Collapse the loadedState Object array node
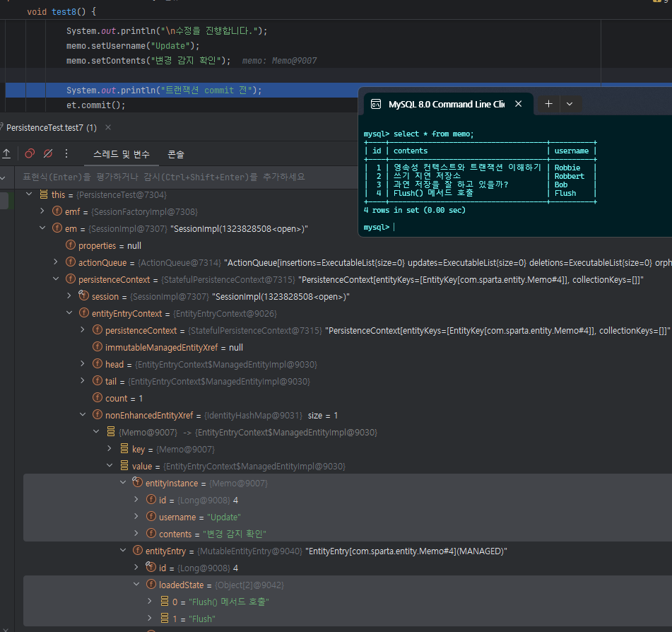672x632 pixels. point(136,585)
